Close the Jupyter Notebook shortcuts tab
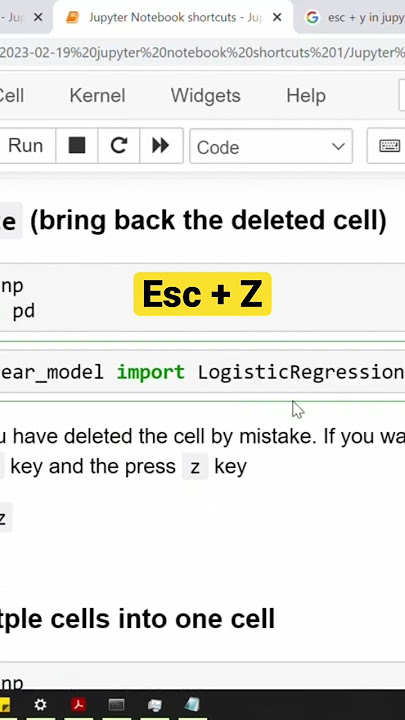 (277, 17)
